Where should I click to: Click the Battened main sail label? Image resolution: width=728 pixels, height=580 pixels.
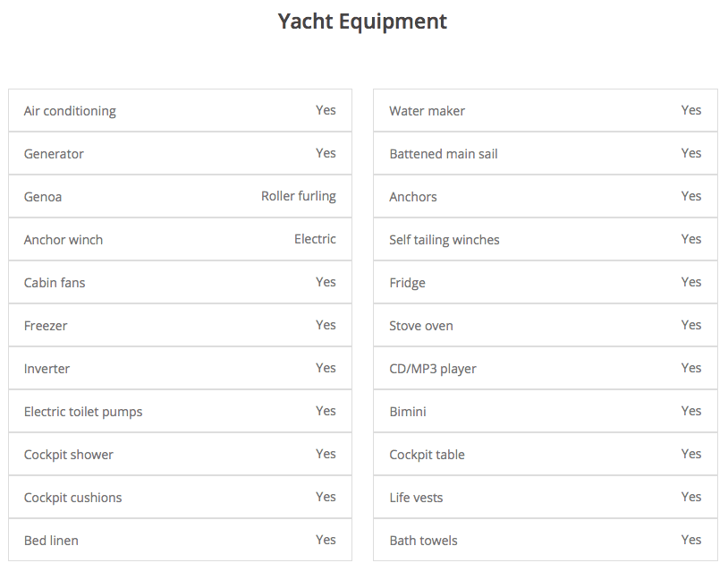444,154
